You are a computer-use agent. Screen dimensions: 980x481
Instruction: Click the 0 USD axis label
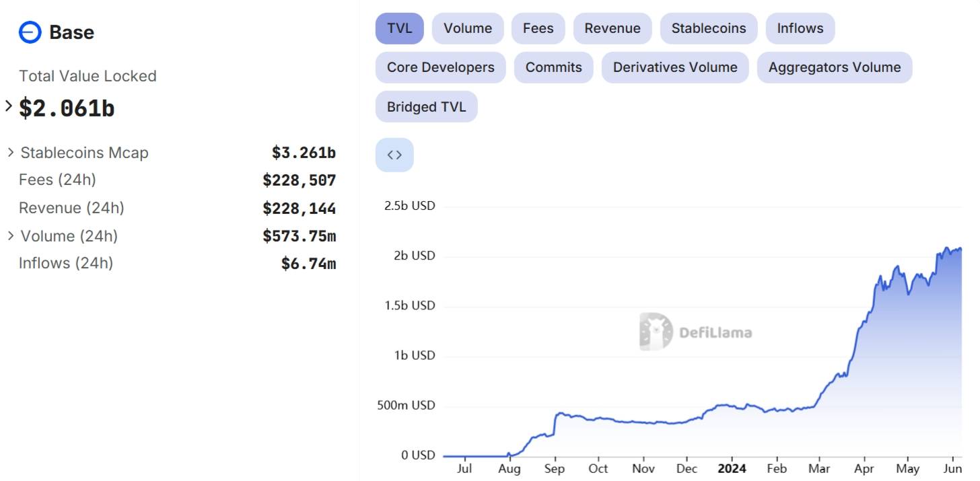coord(418,455)
